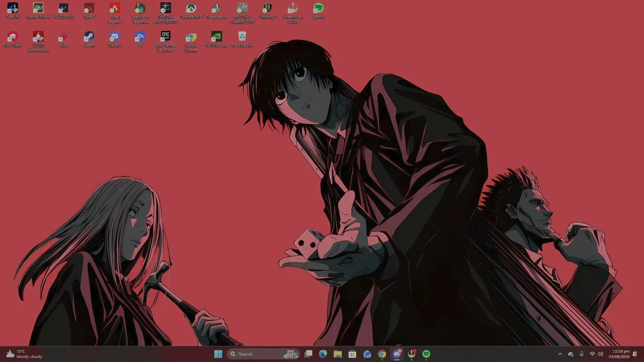Select the Predecessor desktop icon
Viewport: 644px width, 362px height.
216,11
